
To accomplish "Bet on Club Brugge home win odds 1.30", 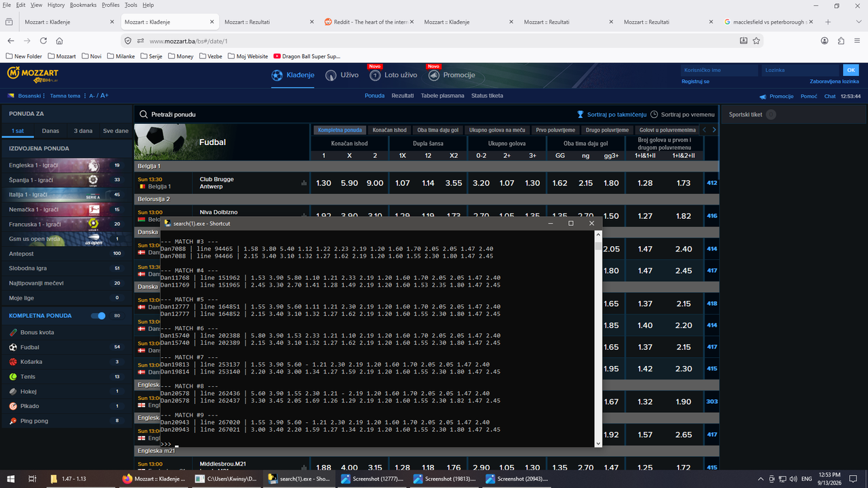I will (x=324, y=183).
